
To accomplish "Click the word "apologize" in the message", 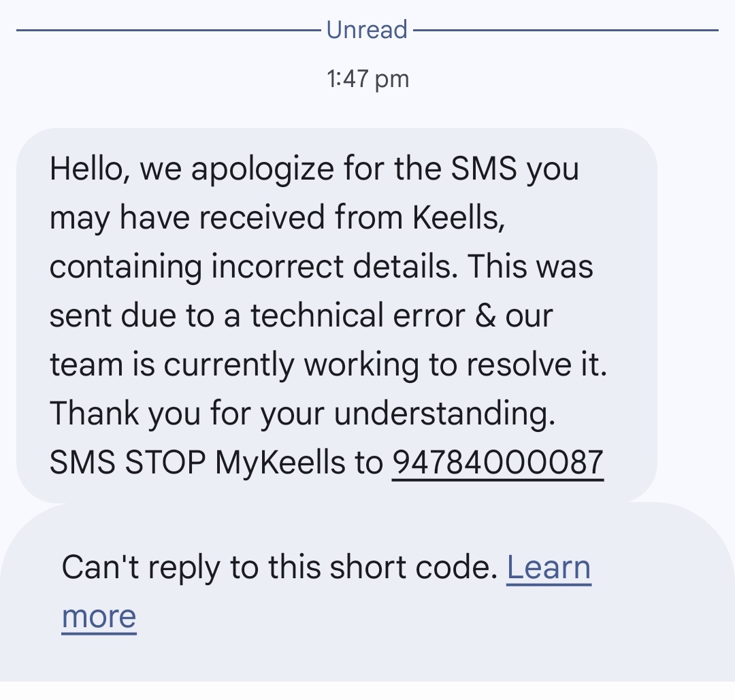I will click(263, 169).
